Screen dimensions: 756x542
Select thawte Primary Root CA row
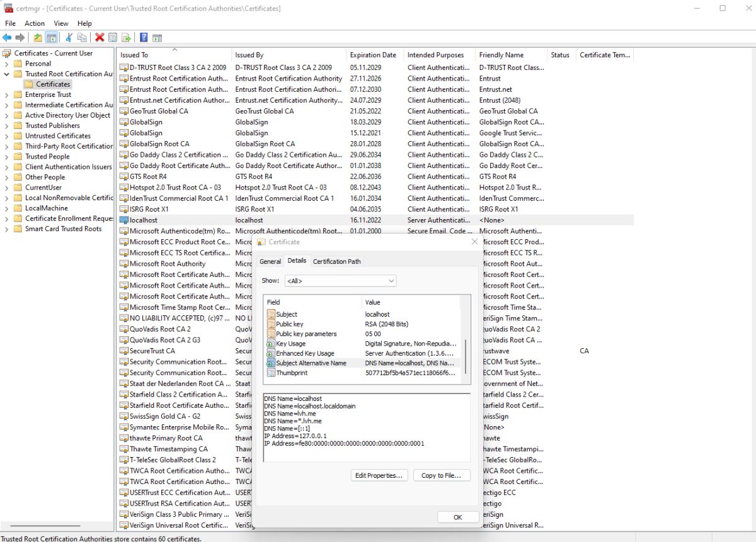tap(375, 438)
